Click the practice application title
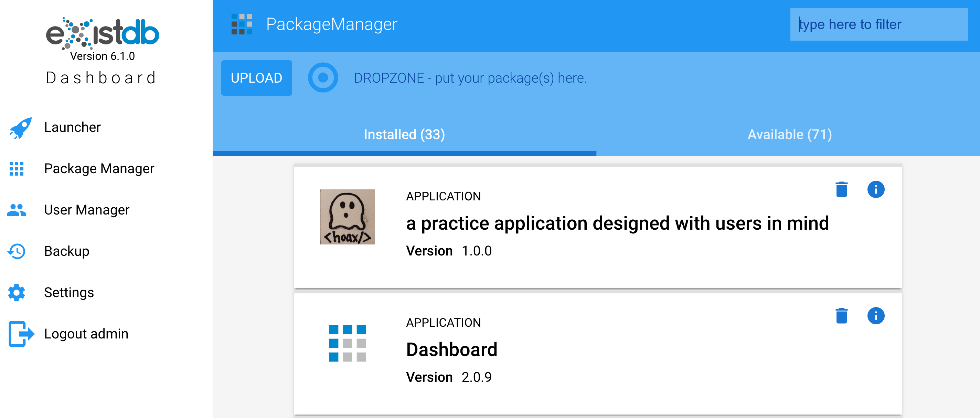This screenshot has height=418, width=980. click(x=617, y=223)
